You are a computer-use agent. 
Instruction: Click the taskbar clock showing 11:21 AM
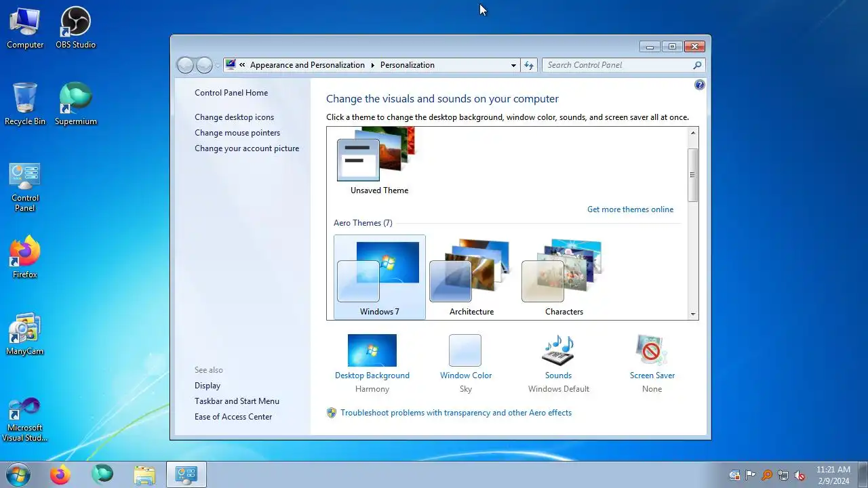[833, 474]
